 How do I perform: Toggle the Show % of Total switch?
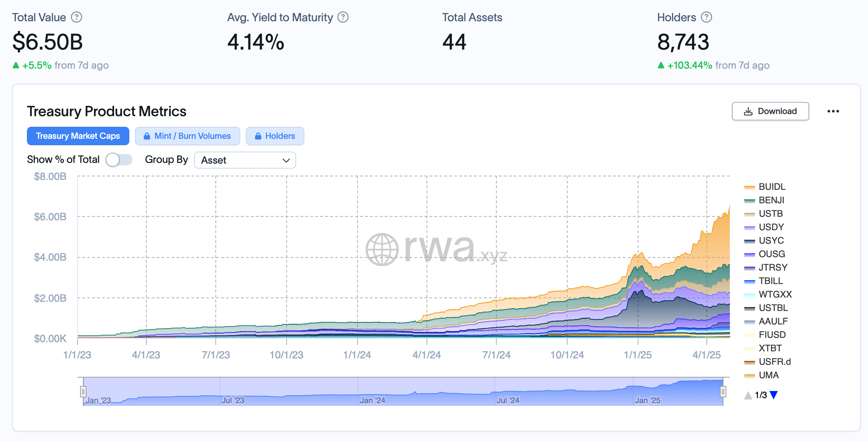pos(119,160)
